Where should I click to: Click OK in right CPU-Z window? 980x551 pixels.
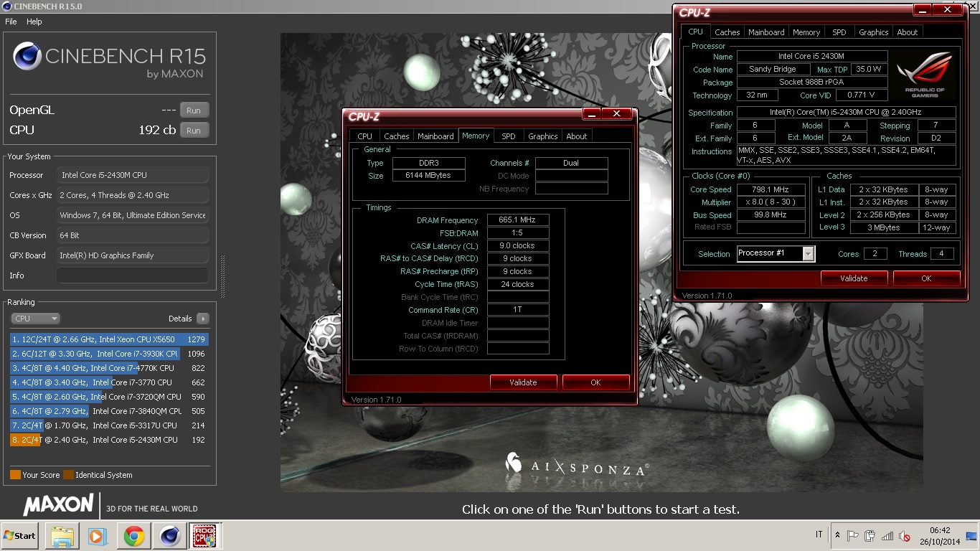tap(926, 278)
